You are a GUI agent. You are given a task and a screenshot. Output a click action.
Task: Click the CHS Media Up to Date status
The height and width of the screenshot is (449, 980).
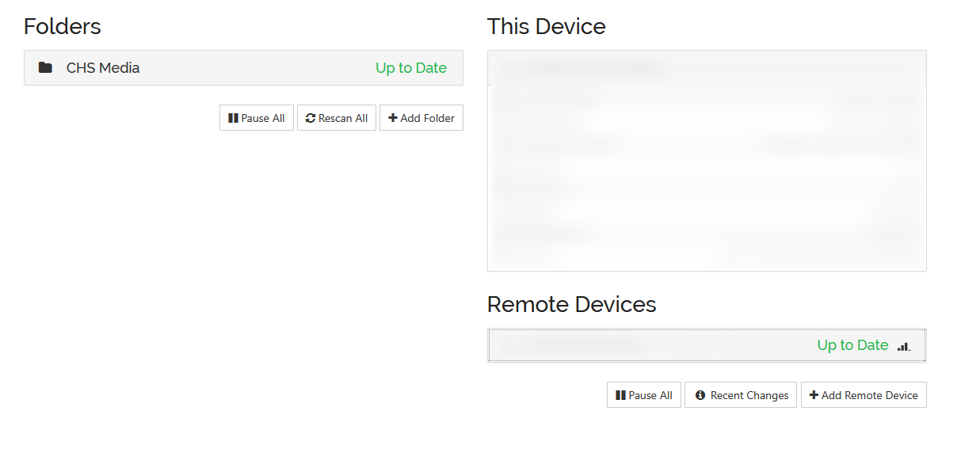coord(411,68)
